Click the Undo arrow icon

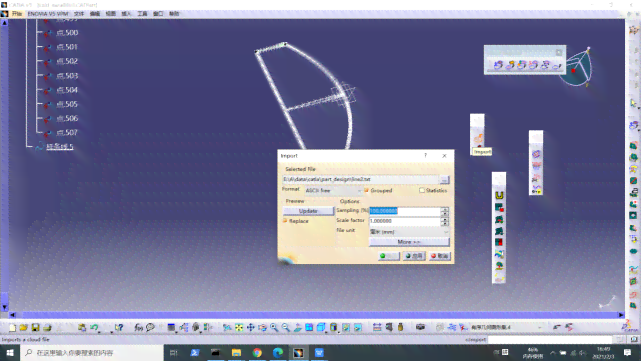coord(95,327)
